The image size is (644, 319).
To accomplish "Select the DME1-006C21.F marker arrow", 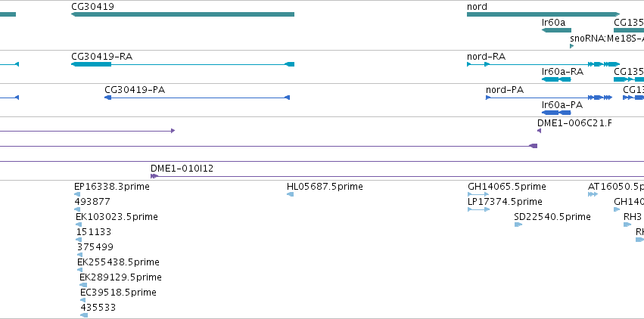I will [540, 131].
